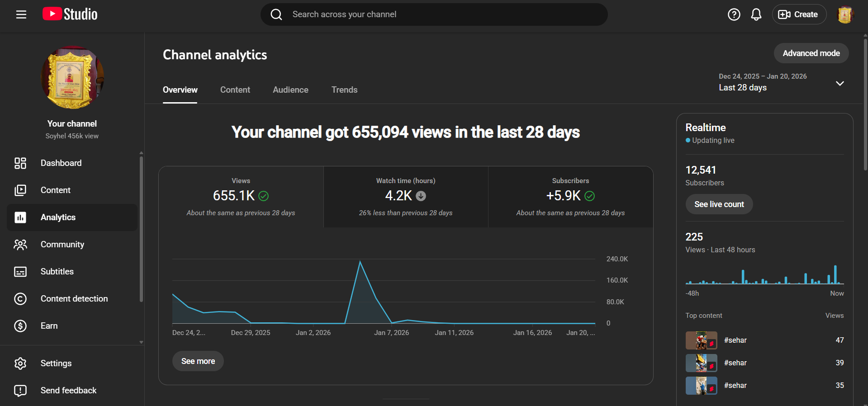Go to Content detection in sidebar

pyautogui.click(x=74, y=299)
